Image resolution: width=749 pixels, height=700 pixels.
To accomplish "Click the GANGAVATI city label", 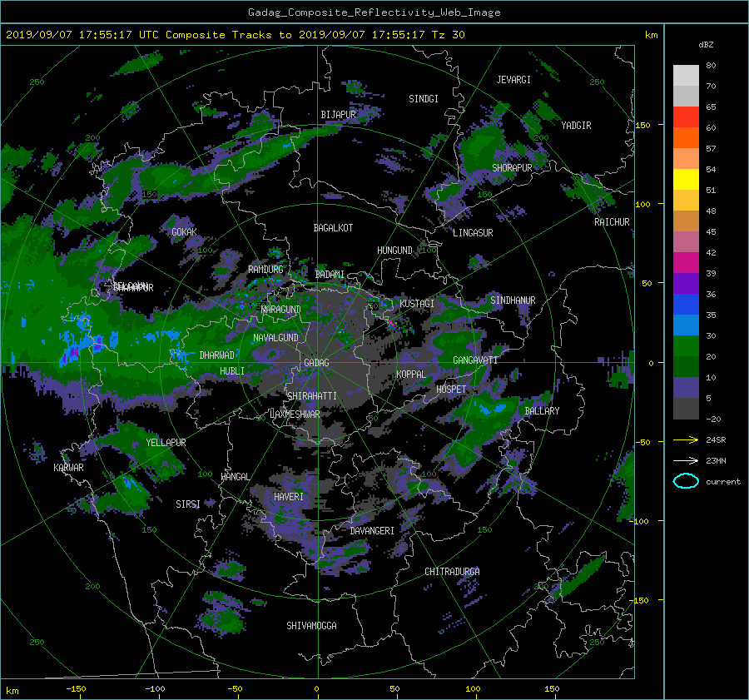I will pyautogui.click(x=475, y=360).
